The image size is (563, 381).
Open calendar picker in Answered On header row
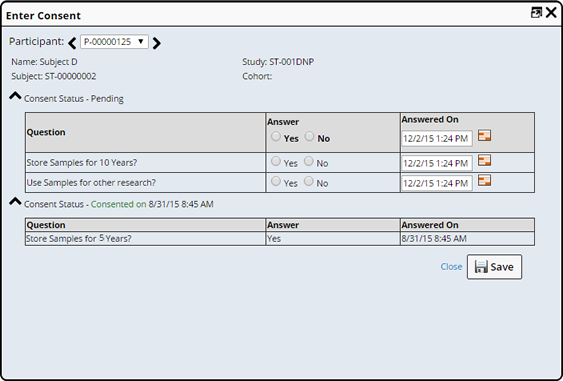pyautogui.click(x=484, y=136)
